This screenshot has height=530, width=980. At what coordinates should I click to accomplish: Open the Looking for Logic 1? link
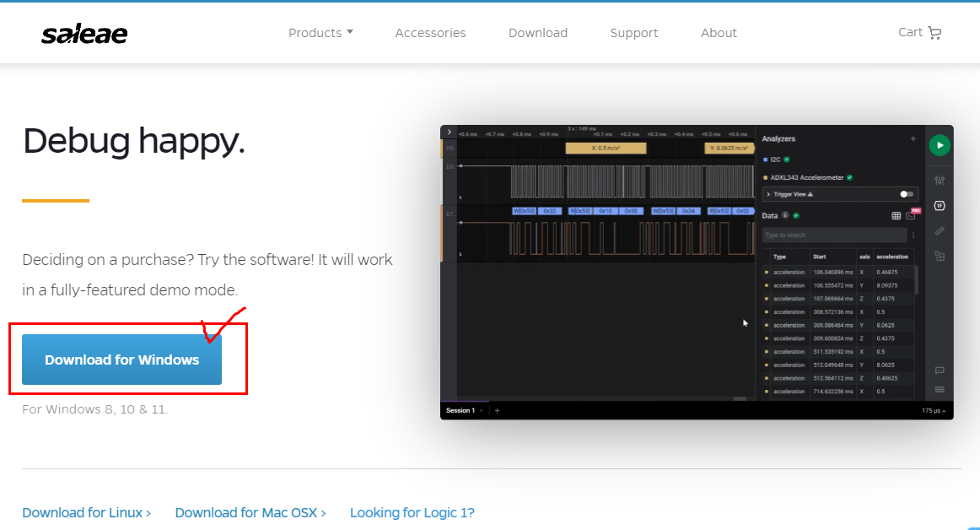[412, 513]
